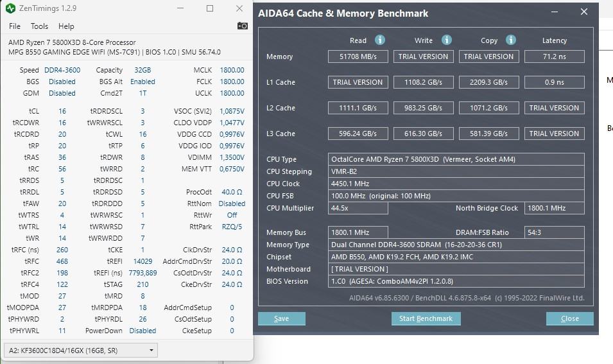The width and height of the screenshot is (613, 364).
Task: Click the BGS Alt value Enabled
Action: [x=142, y=82]
